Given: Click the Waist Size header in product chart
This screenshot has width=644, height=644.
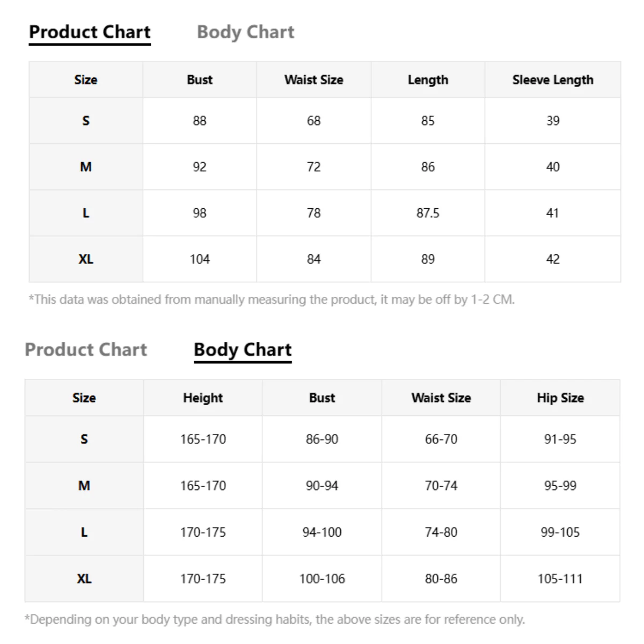Looking at the screenshot, I should (x=314, y=80).
